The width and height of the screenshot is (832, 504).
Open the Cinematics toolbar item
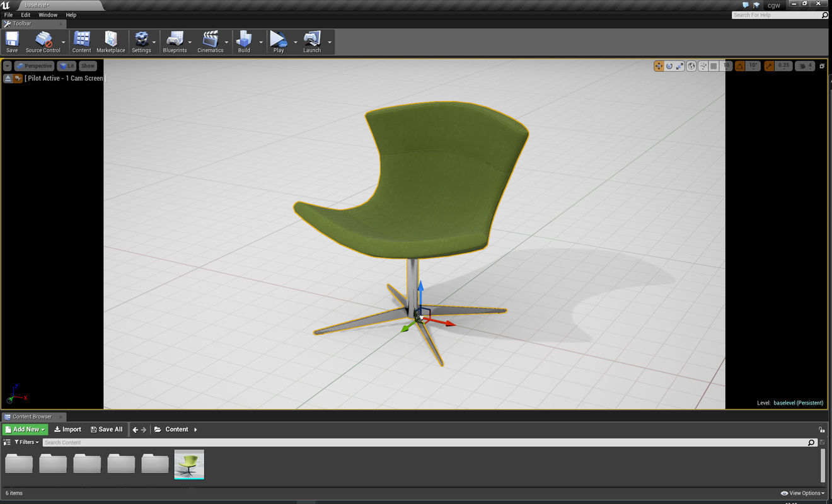210,42
